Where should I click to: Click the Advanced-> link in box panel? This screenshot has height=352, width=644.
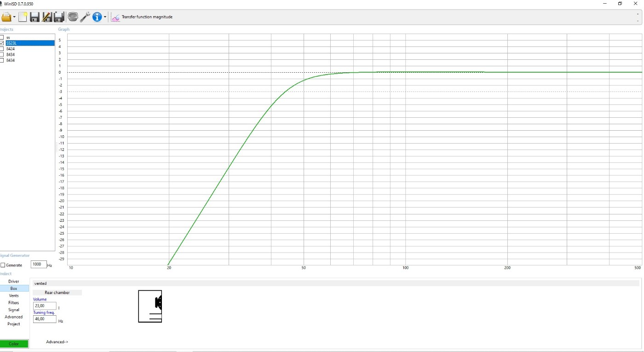click(x=57, y=342)
